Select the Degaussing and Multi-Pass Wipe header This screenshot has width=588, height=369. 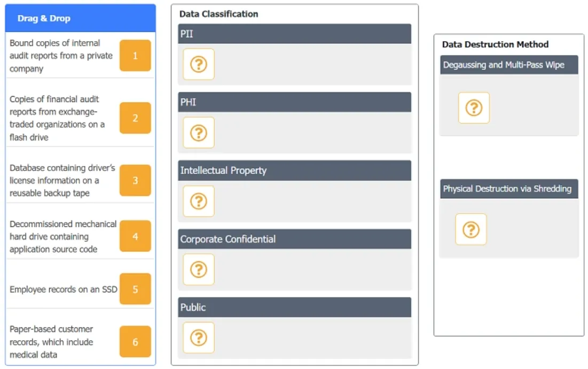[x=509, y=65]
